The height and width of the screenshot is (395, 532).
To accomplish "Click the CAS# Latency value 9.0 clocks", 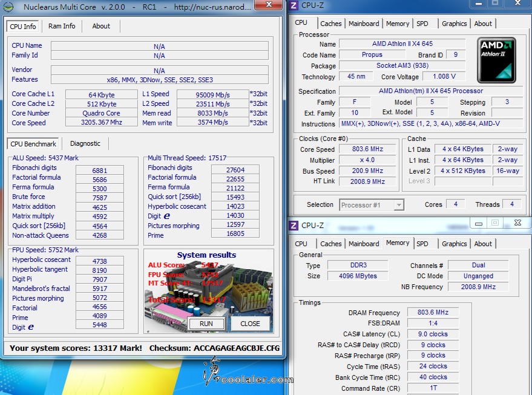I will point(433,334).
